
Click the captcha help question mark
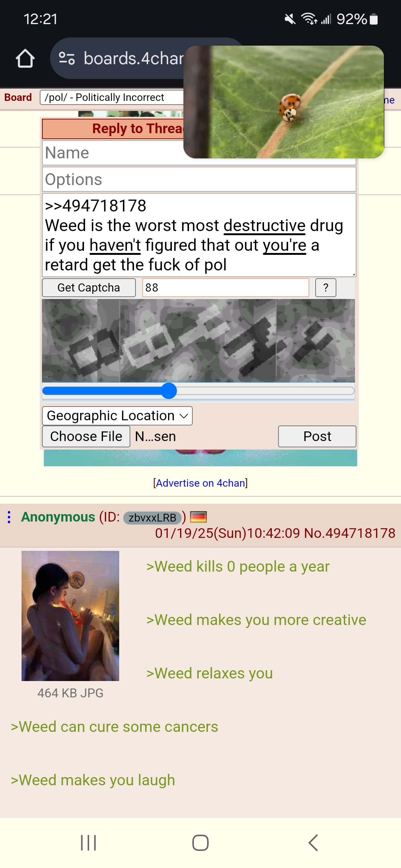click(326, 287)
